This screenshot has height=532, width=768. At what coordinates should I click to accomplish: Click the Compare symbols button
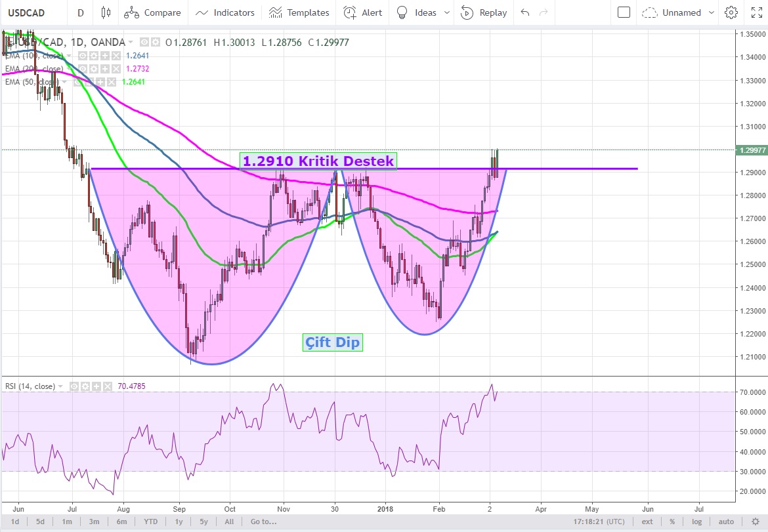[153, 12]
